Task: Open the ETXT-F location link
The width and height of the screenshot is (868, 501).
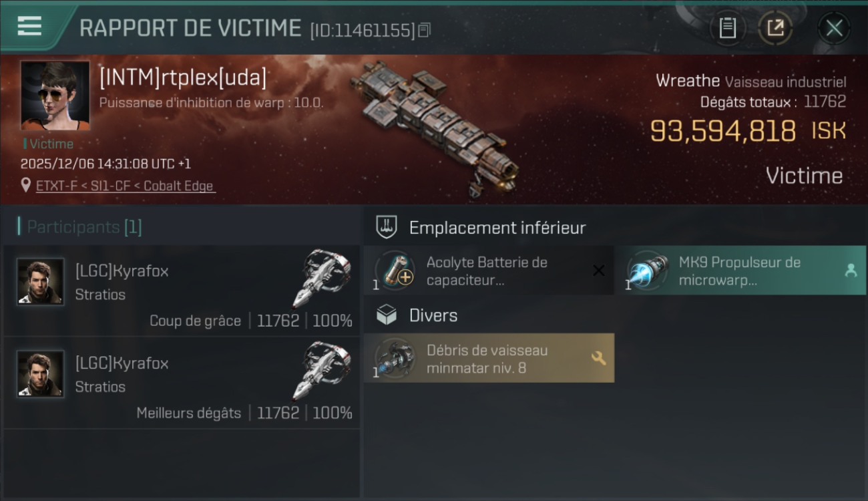Action: (126, 186)
